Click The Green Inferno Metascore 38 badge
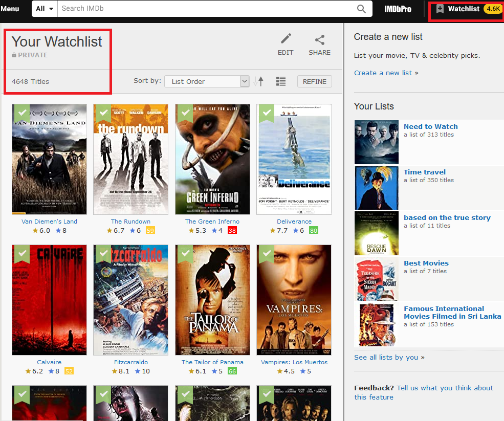 (x=232, y=230)
